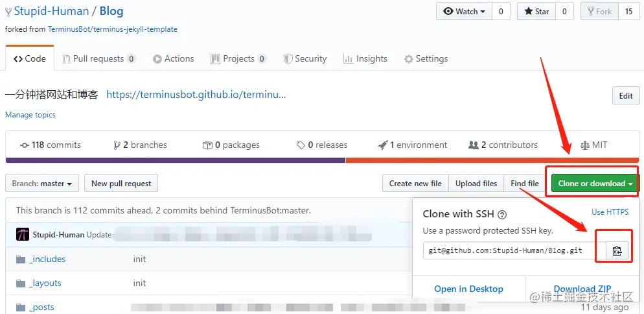Switch to the Pull requests tab
644x314 pixels.
point(99,59)
